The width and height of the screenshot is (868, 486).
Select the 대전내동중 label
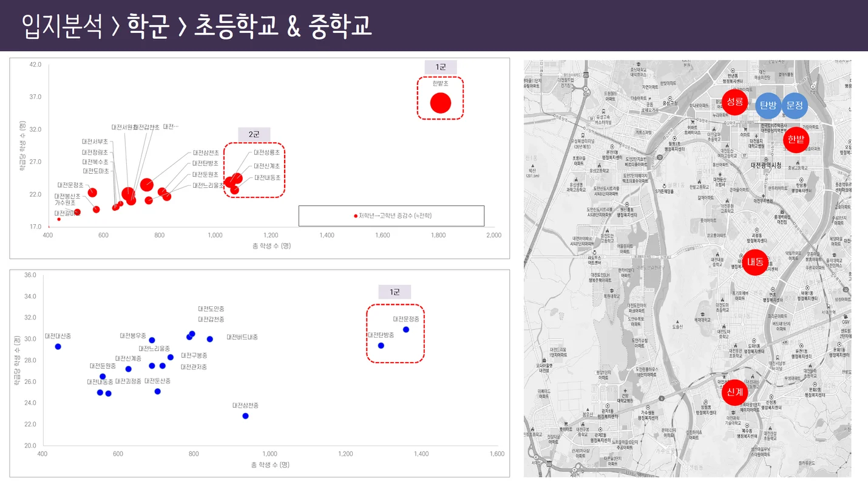[100, 381]
